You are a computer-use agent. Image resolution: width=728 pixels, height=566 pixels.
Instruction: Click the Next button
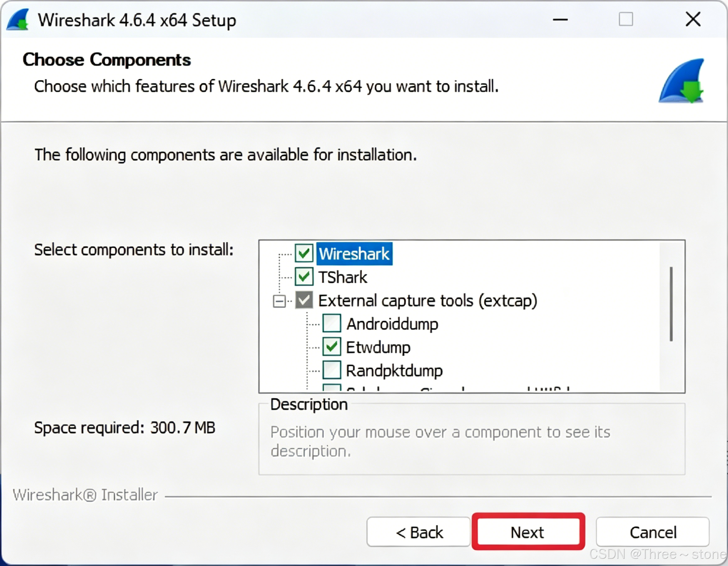coord(528,532)
